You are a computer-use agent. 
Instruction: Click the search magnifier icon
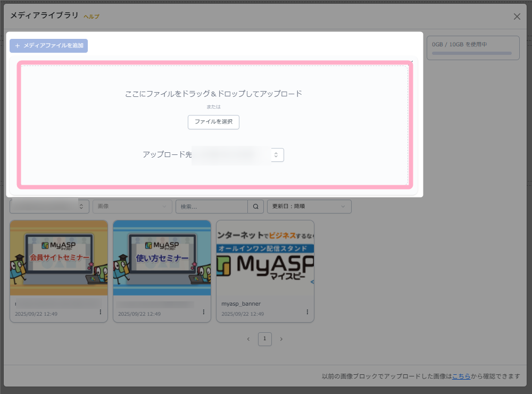pos(256,207)
